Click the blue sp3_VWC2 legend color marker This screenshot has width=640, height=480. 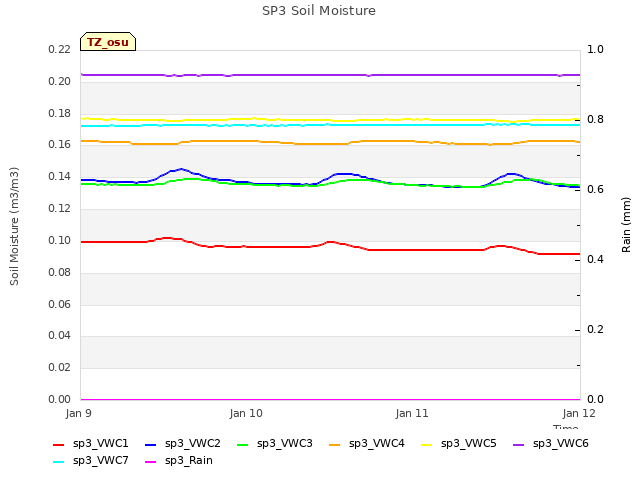(x=151, y=445)
